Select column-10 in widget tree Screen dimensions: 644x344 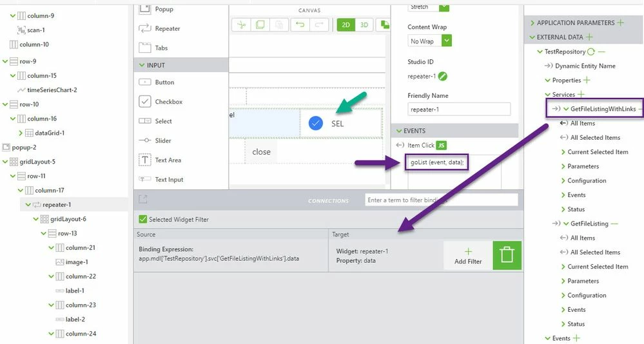pos(34,44)
